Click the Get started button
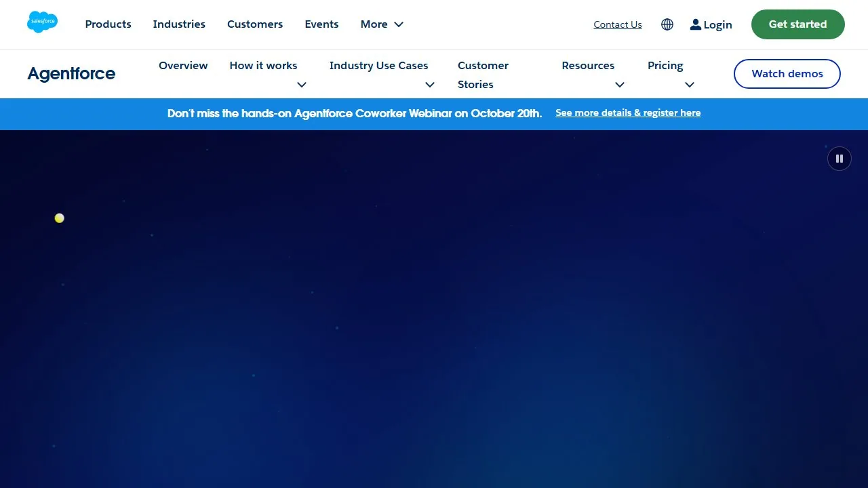Viewport: 868px width, 488px height. tap(798, 24)
